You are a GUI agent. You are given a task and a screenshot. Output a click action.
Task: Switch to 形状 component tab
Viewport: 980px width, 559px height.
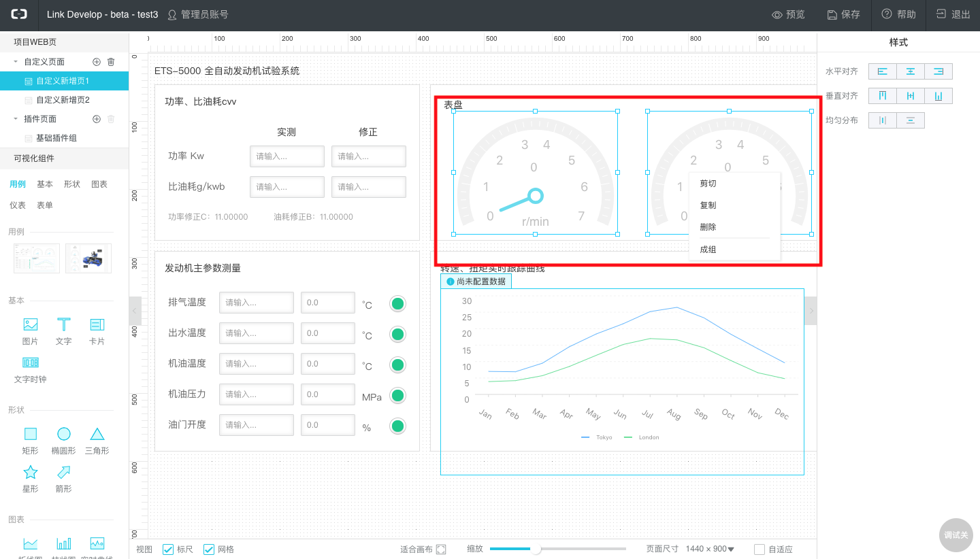click(x=72, y=184)
